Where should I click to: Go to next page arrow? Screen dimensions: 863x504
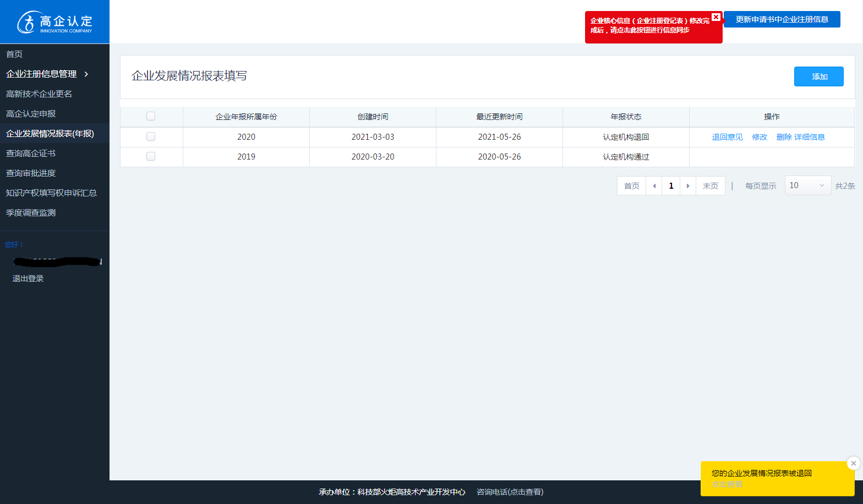(688, 186)
